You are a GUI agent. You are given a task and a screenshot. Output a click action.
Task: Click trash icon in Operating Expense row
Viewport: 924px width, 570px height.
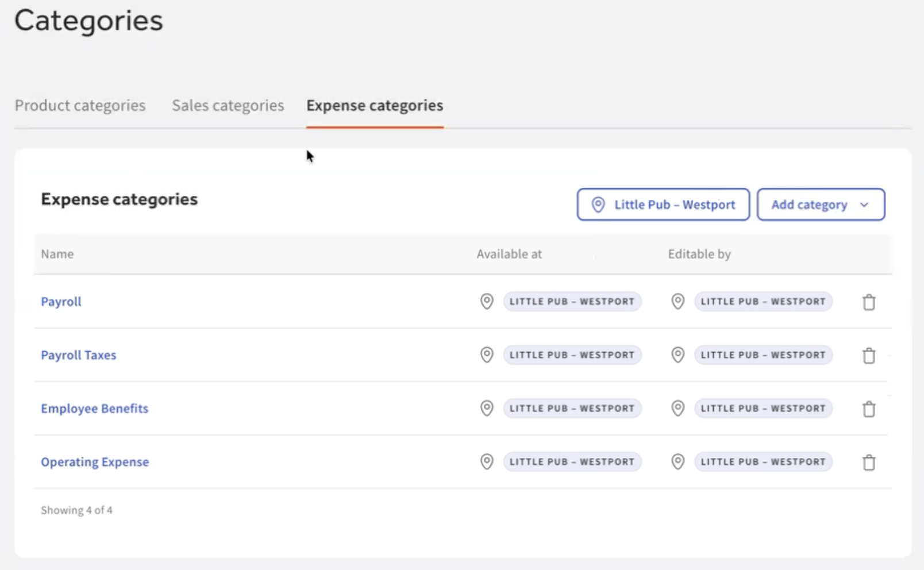tap(869, 463)
